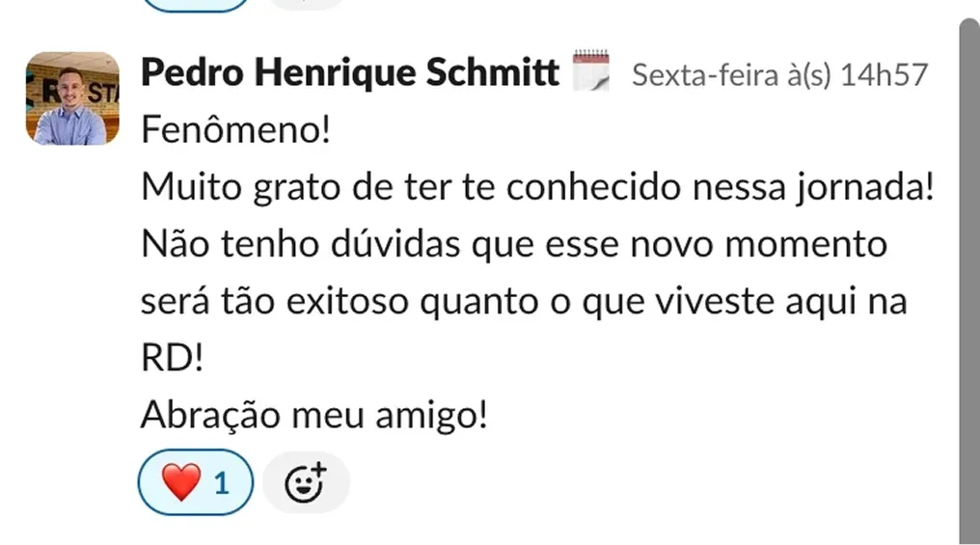Click the partially visible gray add-reaction button at top

pos(306,3)
